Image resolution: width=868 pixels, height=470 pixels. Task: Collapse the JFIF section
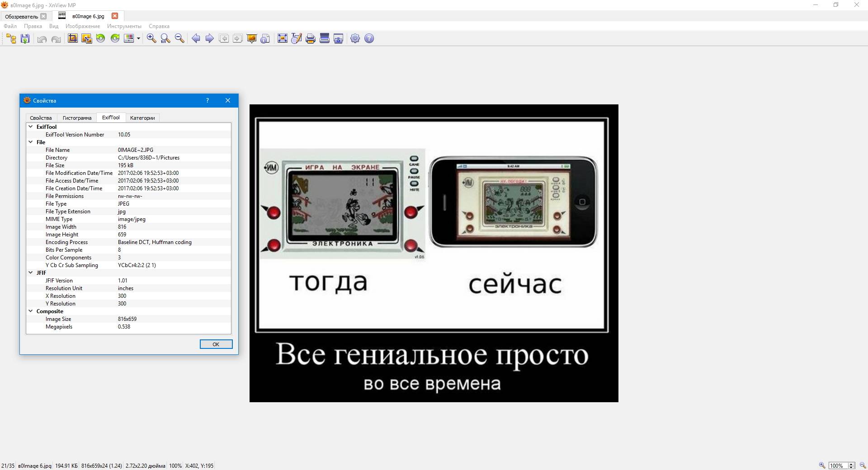tap(31, 273)
